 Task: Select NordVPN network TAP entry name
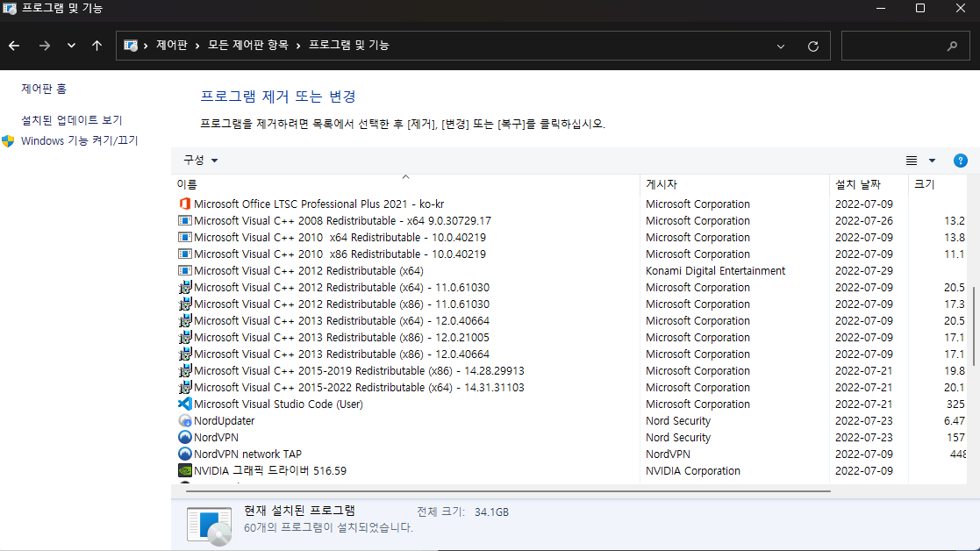point(247,454)
